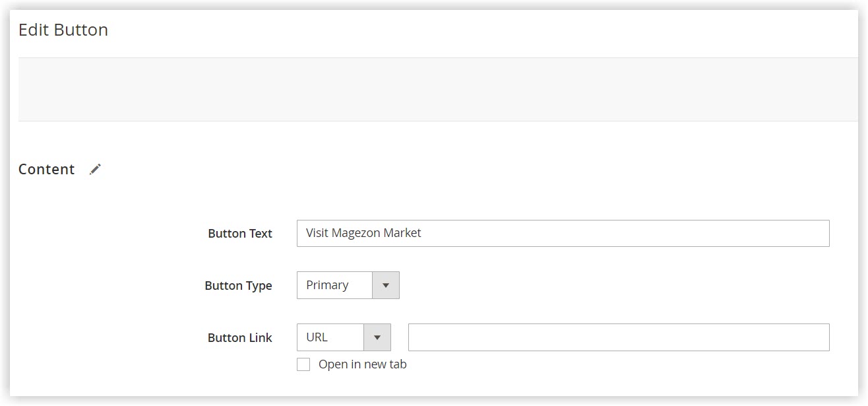Image resolution: width=868 pixels, height=406 pixels.
Task: Select the Content section label
Action: (x=46, y=169)
